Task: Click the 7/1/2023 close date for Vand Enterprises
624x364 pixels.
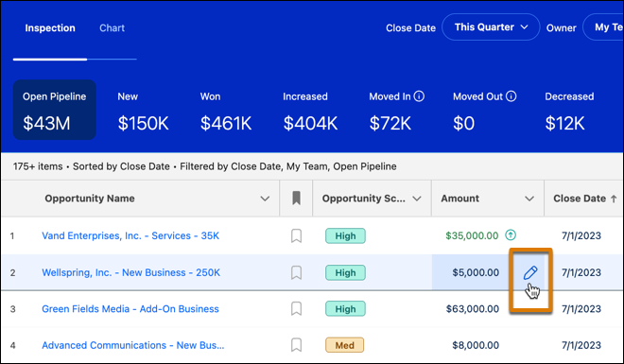Action: [581, 235]
